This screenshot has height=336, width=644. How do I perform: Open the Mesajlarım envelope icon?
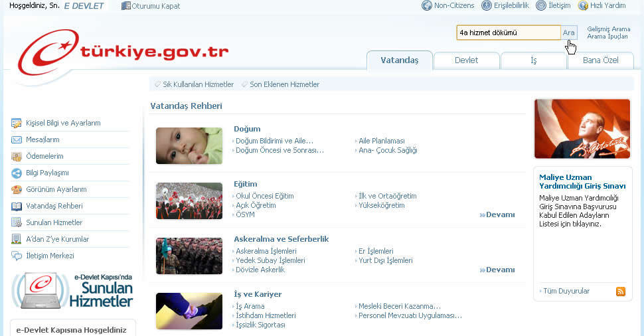17,139
